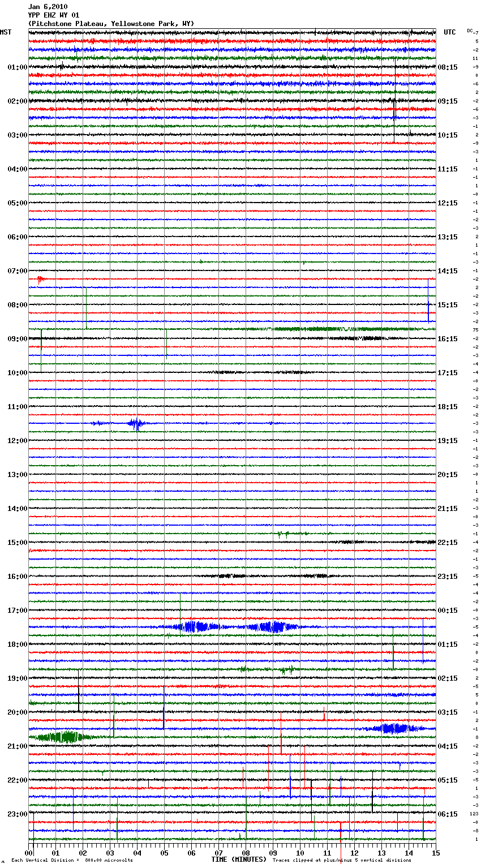
Task: Select the 08:00 MST time label
Action: 18,305
